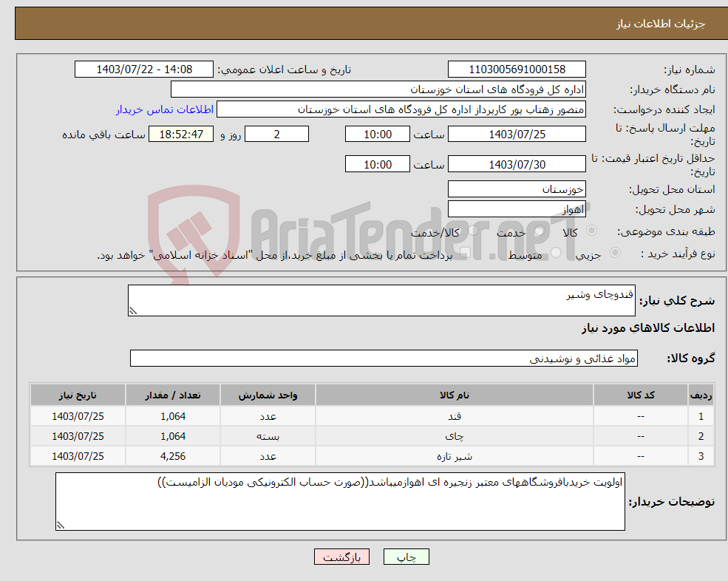
Task: Click the price validity time field
Action: tap(378, 164)
